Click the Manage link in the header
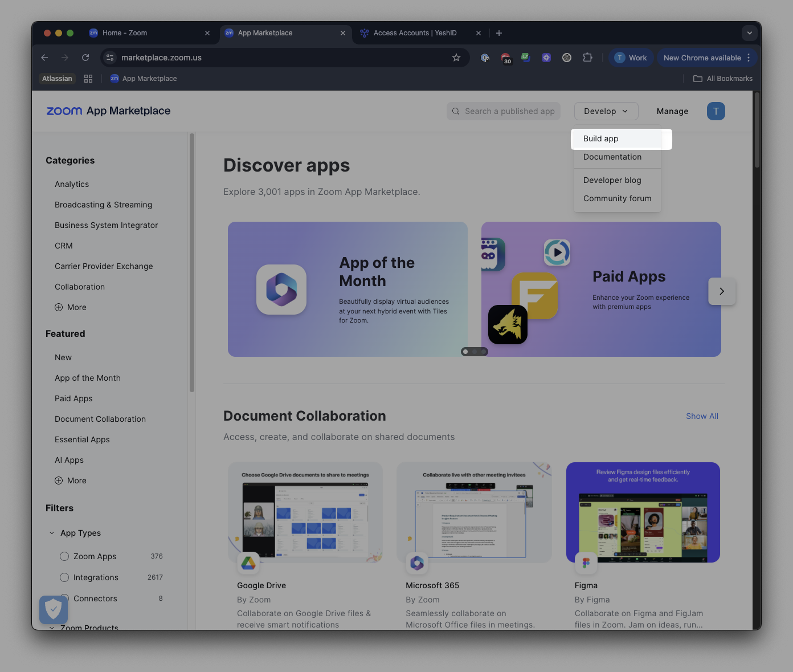The image size is (793, 672). pos(672,111)
